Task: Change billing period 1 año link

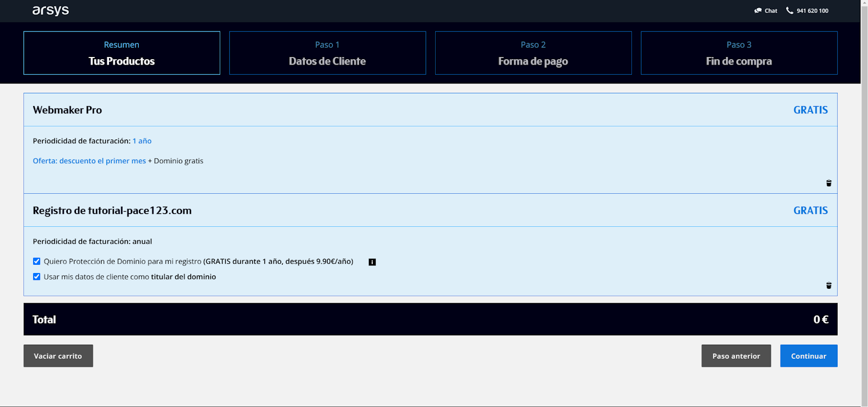Action: 142,141
